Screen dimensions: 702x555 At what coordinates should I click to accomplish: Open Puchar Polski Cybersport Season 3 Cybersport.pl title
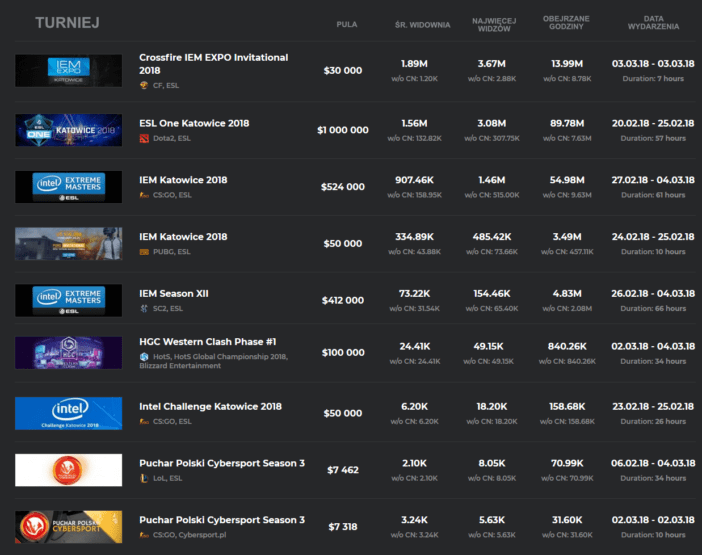[x=222, y=520]
